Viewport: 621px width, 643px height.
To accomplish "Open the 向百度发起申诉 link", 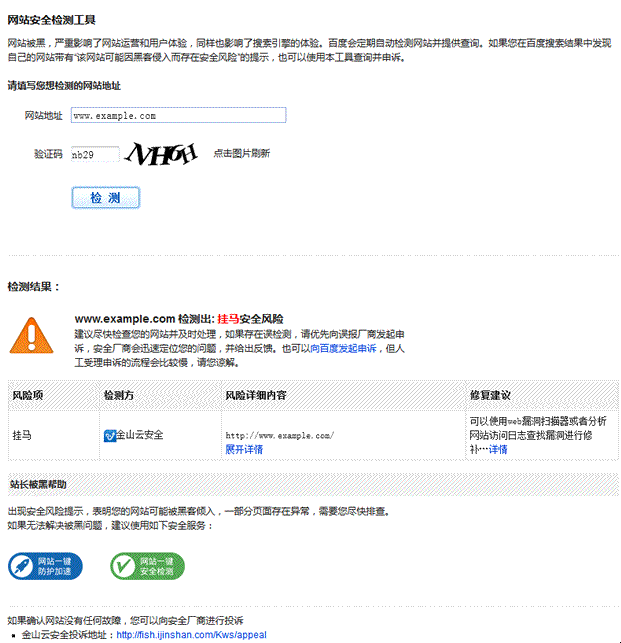I will [x=343, y=349].
